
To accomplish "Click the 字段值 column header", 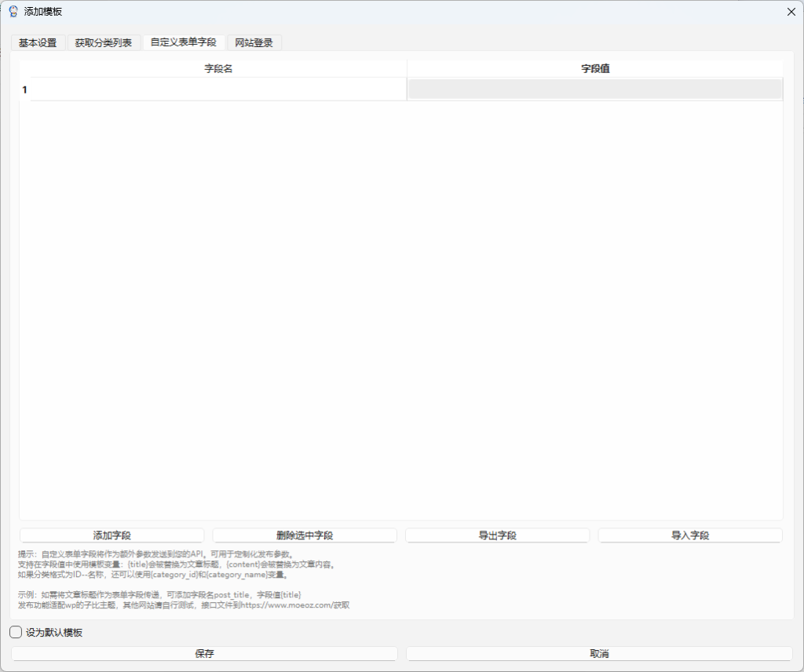I will (x=595, y=69).
